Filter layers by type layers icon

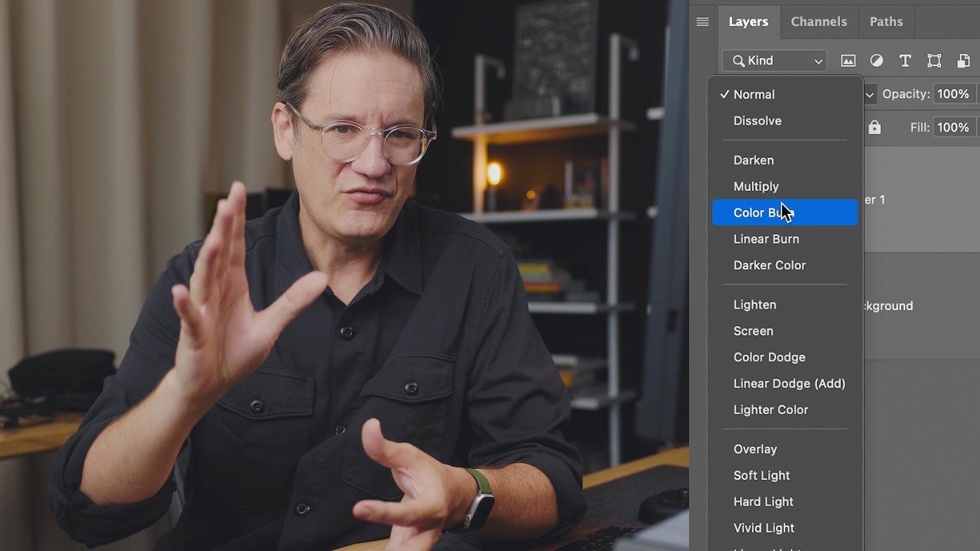[905, 61]
